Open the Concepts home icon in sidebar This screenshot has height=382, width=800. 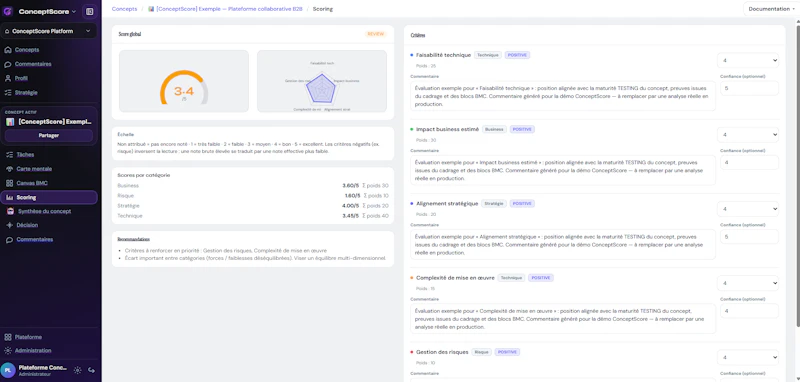point(8,50)
